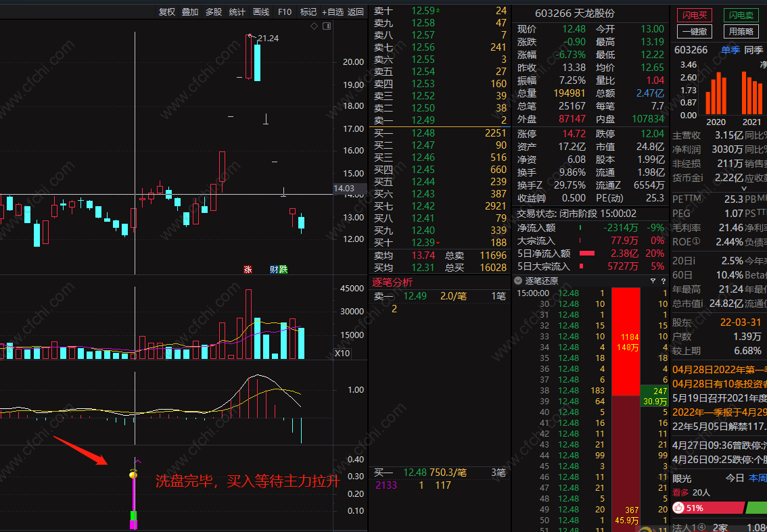Click the 换手 value 9.86%

pos(572,172)
